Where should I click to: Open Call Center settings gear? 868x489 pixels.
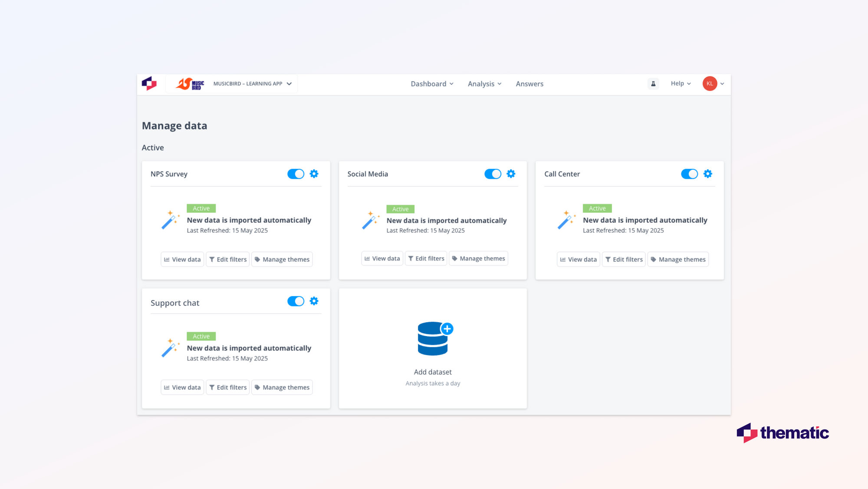(707, 174)
